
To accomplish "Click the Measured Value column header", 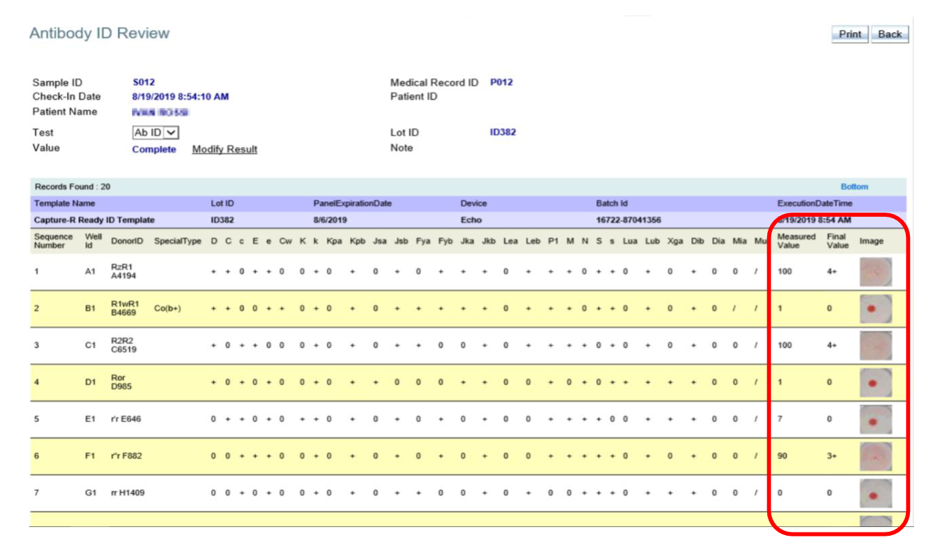I will tap(796, 241).
